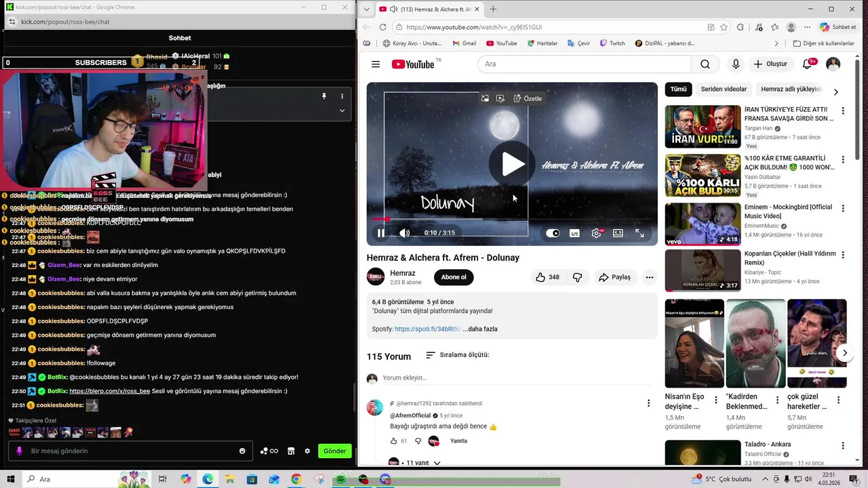The image size is (868, 488).
Task: Open pinned message options menu in Kick chat
Action: coord(342,96)
